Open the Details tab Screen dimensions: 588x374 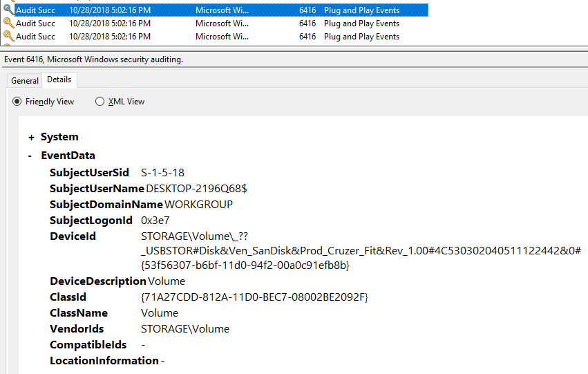(59, 80)
